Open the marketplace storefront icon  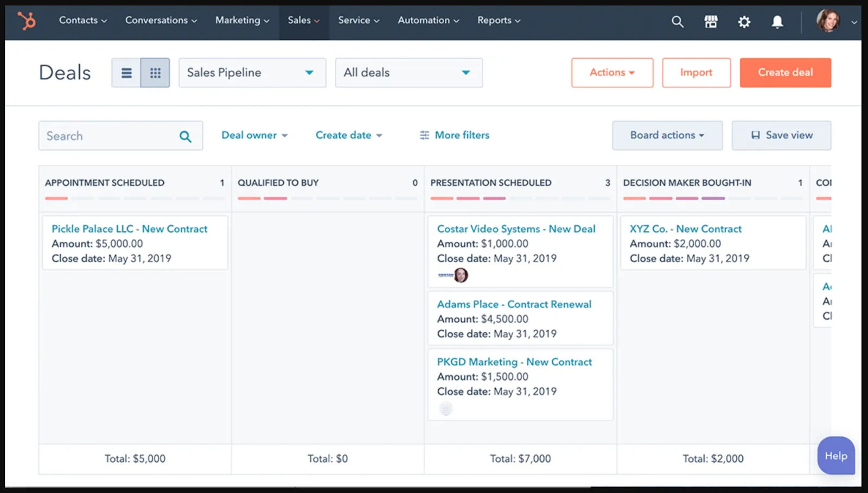711,21
